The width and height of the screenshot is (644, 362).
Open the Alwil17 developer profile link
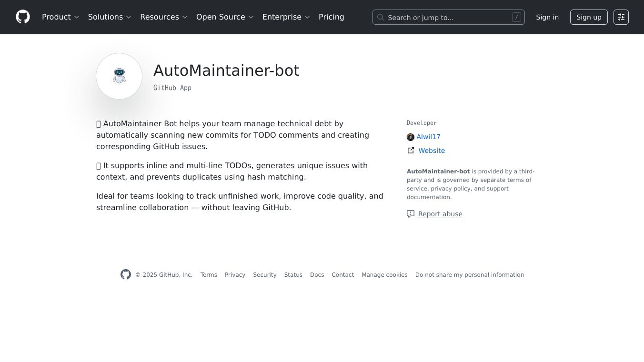point(428,137)
